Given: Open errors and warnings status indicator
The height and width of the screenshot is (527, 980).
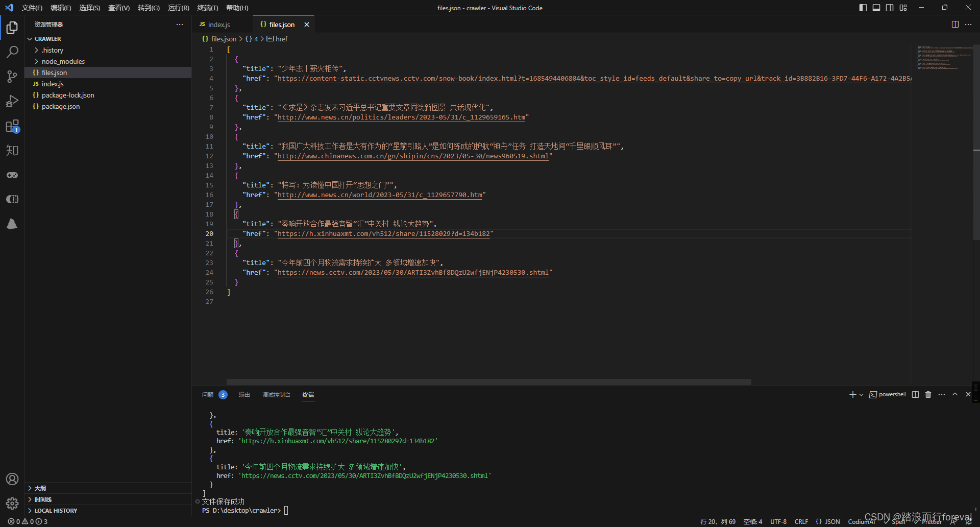Looking at the screenshot, I should [x=28, y=521].
